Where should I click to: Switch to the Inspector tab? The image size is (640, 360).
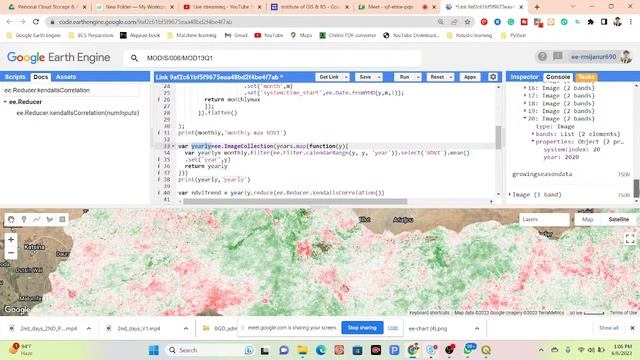point(524,77)
